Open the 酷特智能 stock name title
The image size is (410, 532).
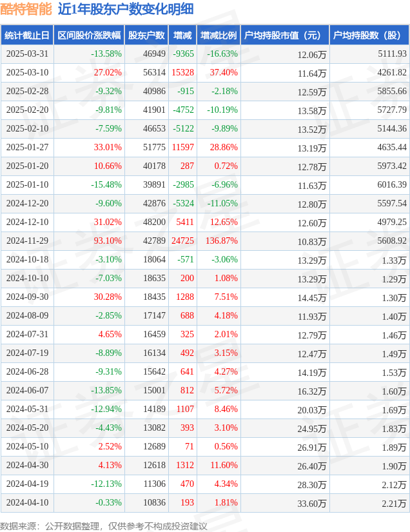(26, 9)
